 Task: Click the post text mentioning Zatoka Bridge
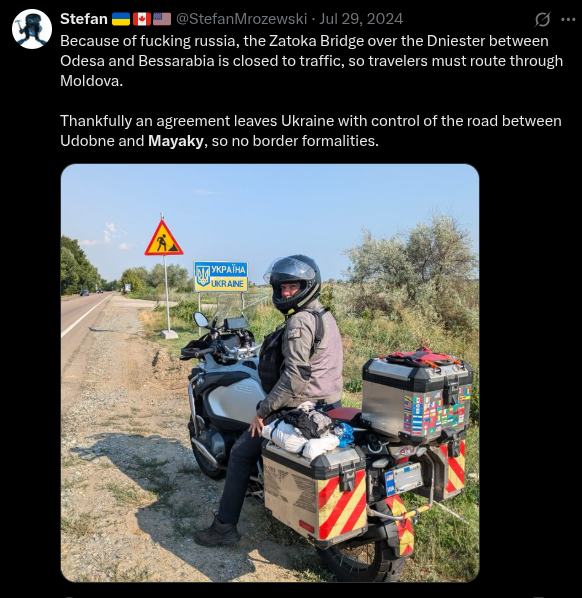pos(311,61)
